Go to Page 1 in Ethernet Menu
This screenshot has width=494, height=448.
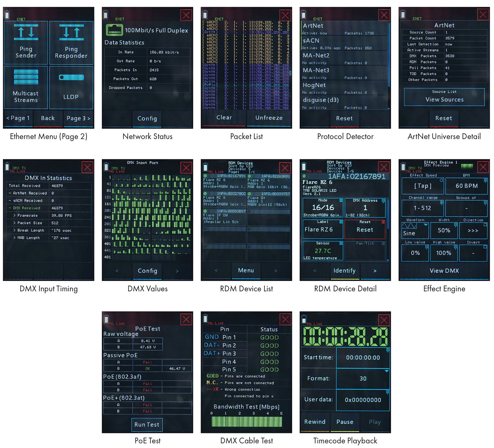(x=18, y=118)
